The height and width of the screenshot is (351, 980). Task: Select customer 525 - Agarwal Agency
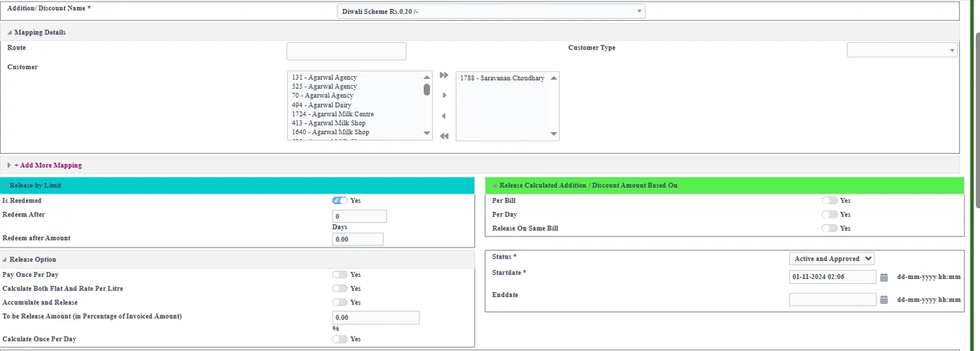324,87
